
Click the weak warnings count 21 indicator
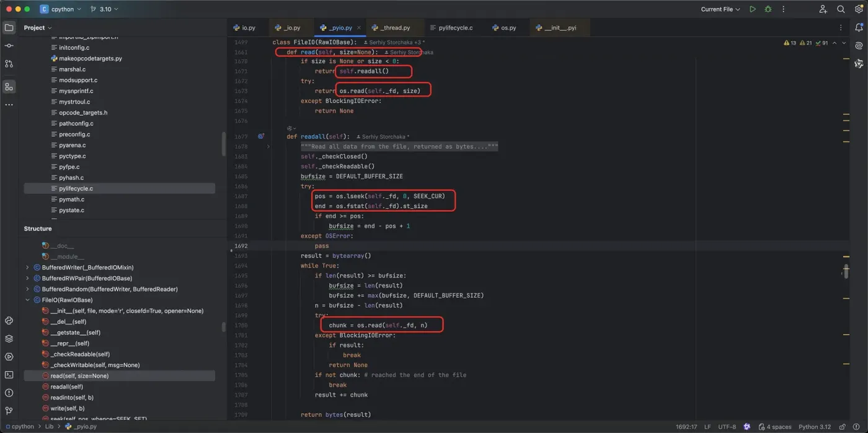(x=805, y=43)
